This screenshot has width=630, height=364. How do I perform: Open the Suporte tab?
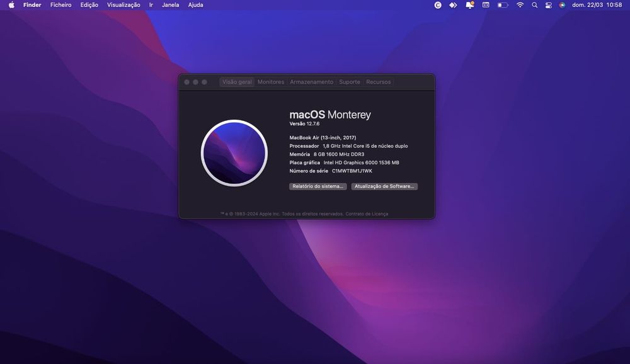(x=350, y=82)
